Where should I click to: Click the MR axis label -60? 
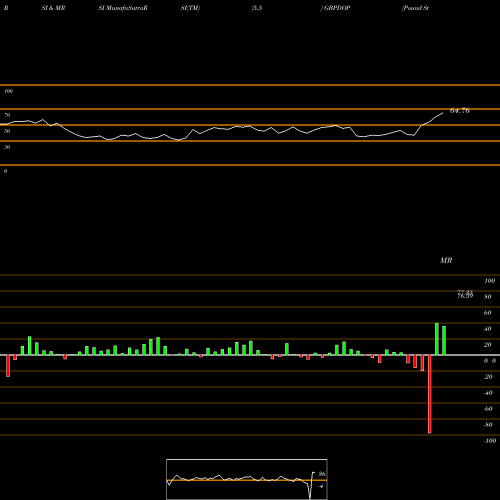tap(488, 409)
